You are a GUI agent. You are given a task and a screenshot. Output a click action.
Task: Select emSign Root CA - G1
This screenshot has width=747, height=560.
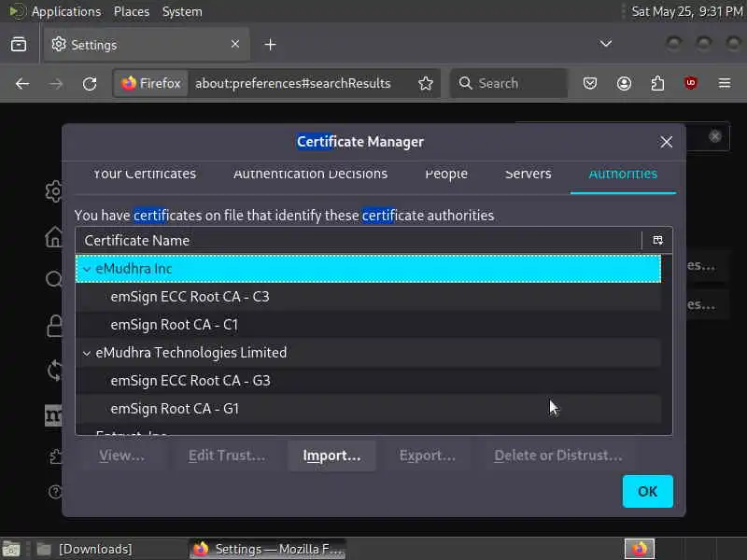pyautogui.click(x=368, y=409)
